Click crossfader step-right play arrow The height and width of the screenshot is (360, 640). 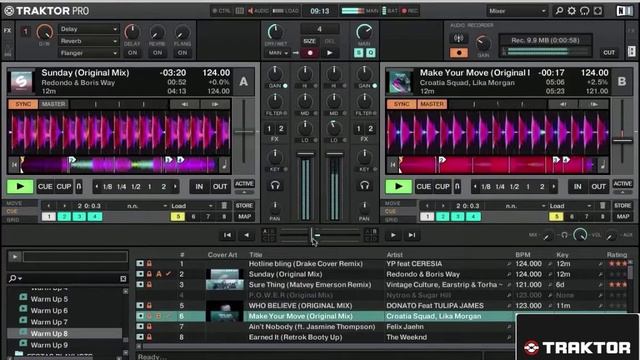393,235
